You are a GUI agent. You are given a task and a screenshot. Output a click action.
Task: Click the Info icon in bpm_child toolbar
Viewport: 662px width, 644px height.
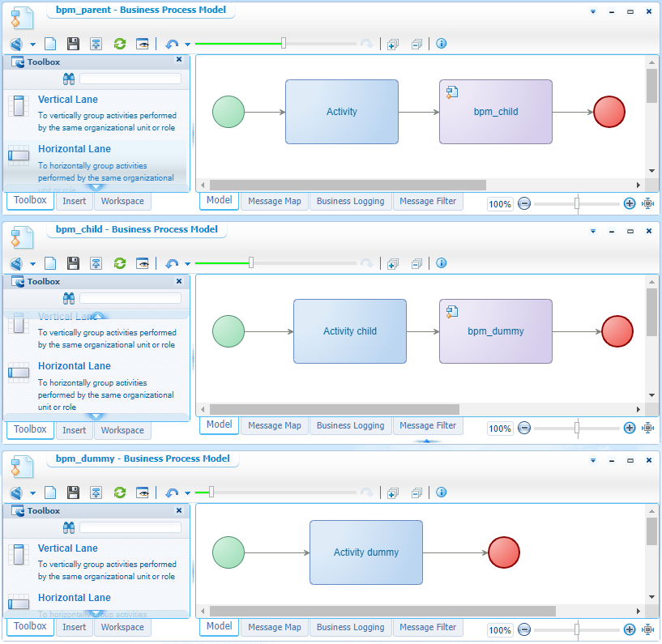pyautogui.click(x=441, y=263)
